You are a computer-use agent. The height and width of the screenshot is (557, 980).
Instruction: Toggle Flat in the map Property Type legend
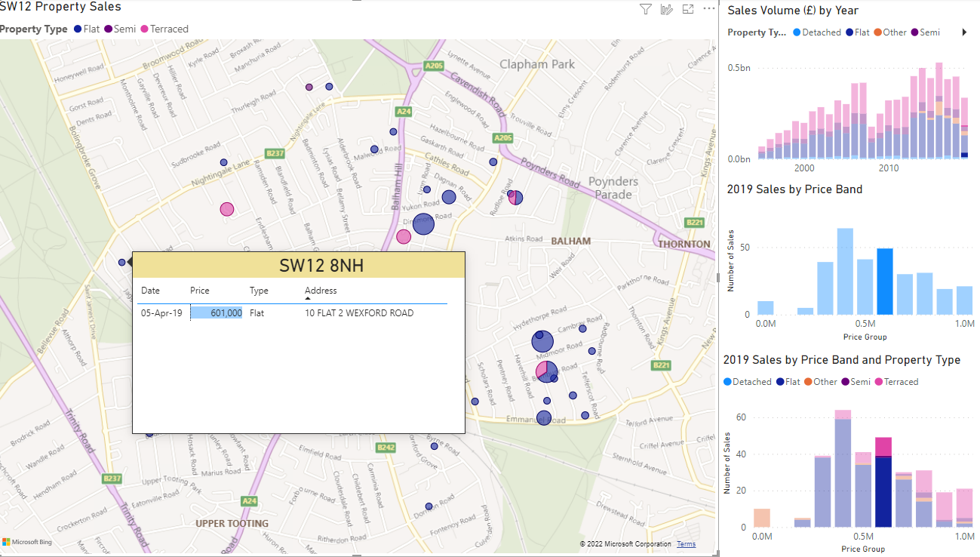87,29
